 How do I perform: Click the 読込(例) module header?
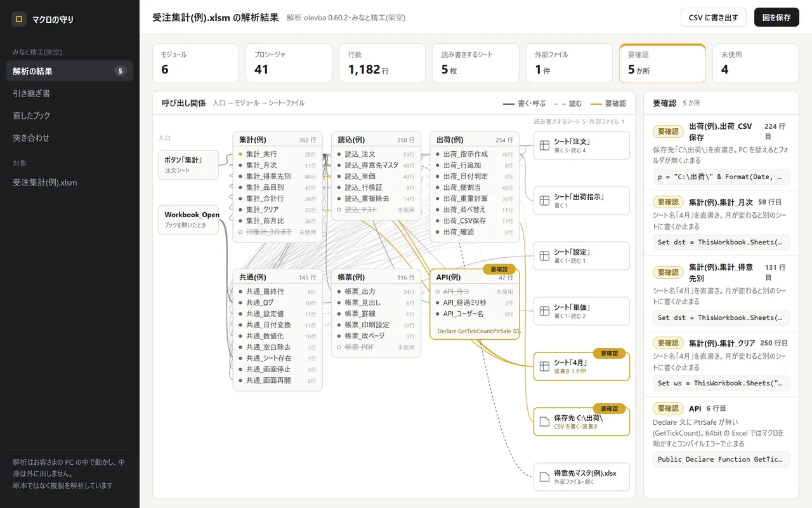376,140
